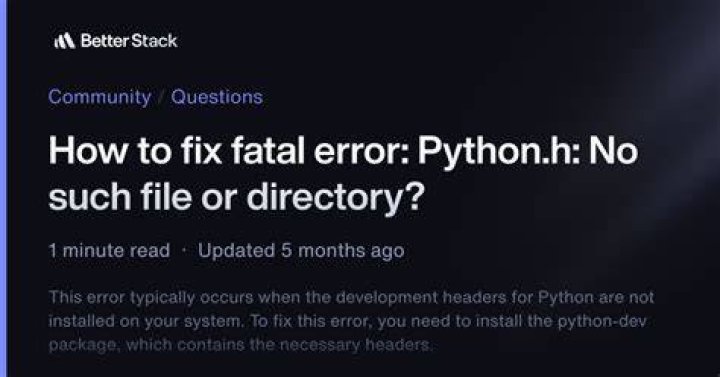Screen dimensions: 720x377
Task: Click the dot separator beside '1 minute read'
Action: click(x=184, y=251)
